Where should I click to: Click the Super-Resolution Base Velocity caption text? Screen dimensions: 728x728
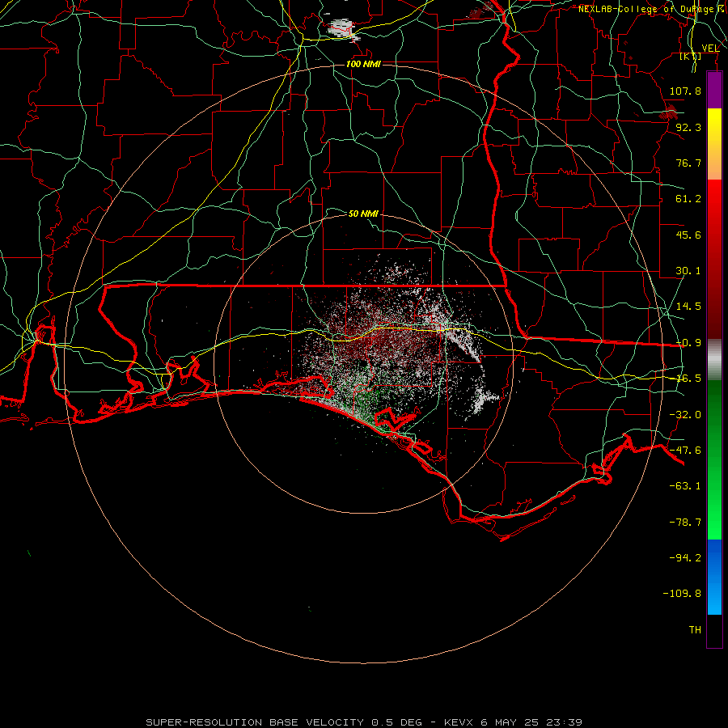pos(363,722)
